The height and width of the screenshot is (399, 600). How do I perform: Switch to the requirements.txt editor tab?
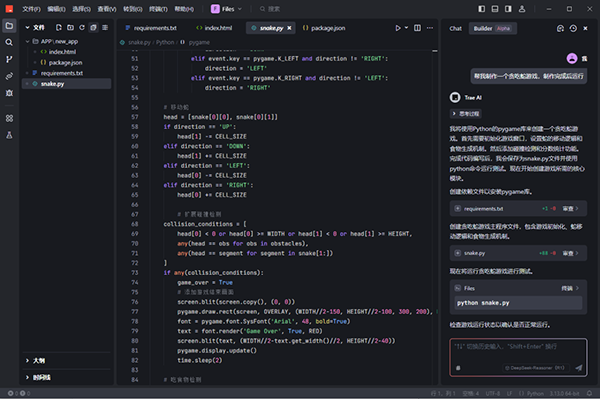point(151,28)
